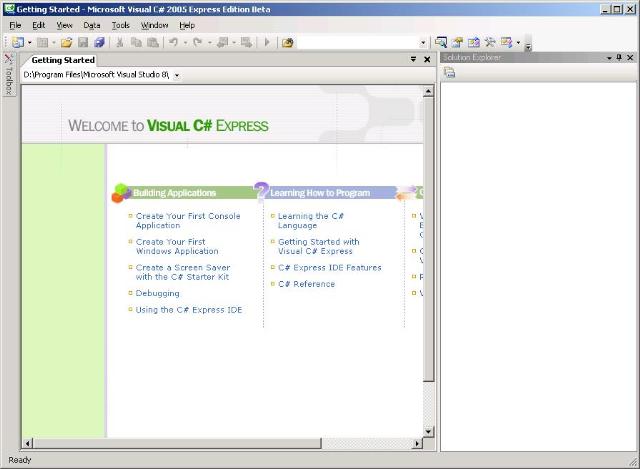The image size is (640, 469).
Task: Click the Open File folder icon
Action: (66, 43)
